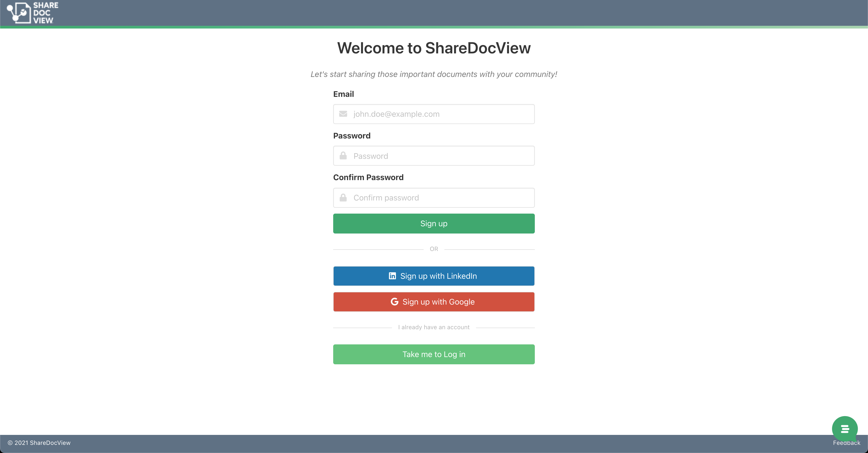Choose Sign up with Google

coord(434,302)
